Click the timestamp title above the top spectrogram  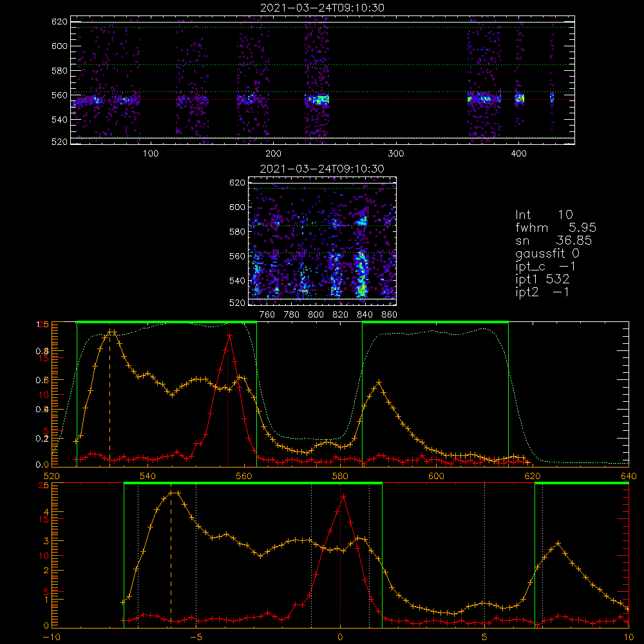click(x=322, y=8)
